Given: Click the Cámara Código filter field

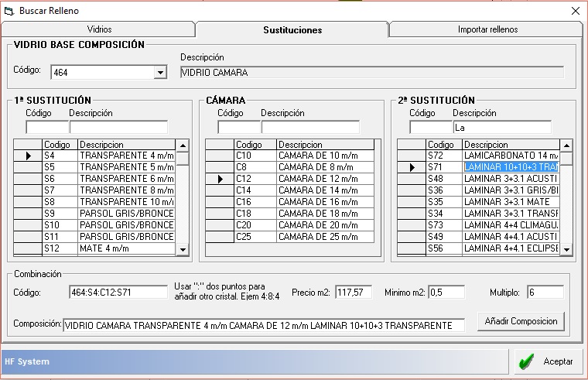Looking at the screenshot, I should (238, 127).
